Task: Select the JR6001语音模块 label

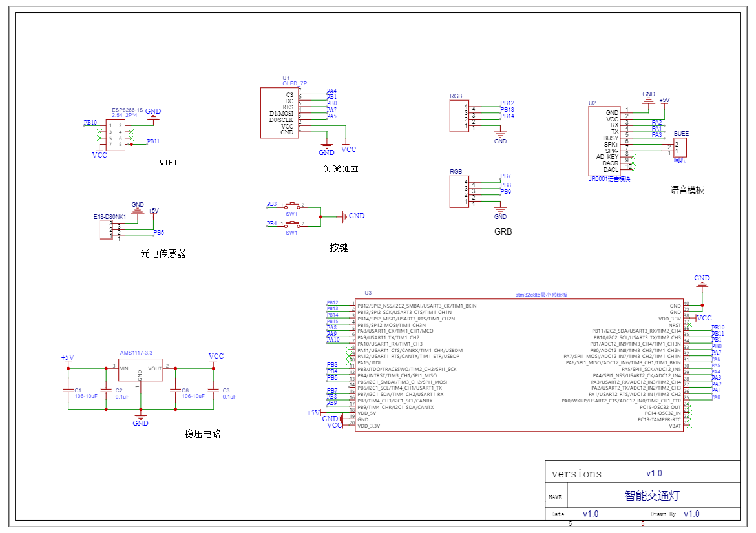Action: coord(609,179)
